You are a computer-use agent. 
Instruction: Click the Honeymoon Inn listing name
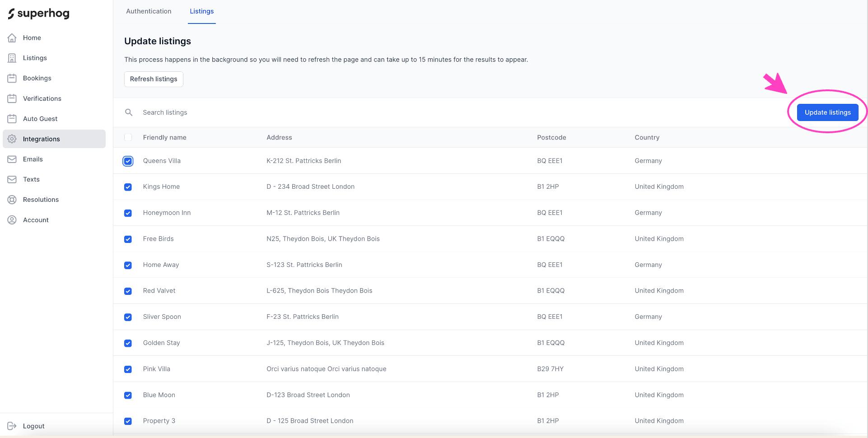click(x=167, y=213)
